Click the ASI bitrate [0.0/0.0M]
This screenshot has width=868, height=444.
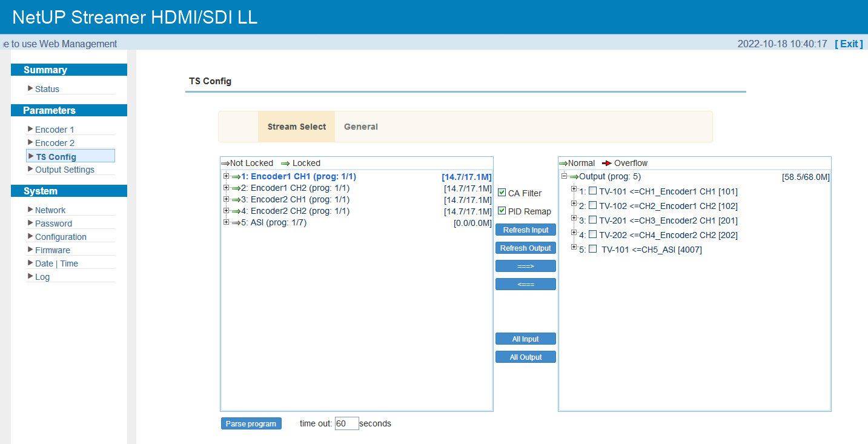pyautogui.click(x=472, y=224)
